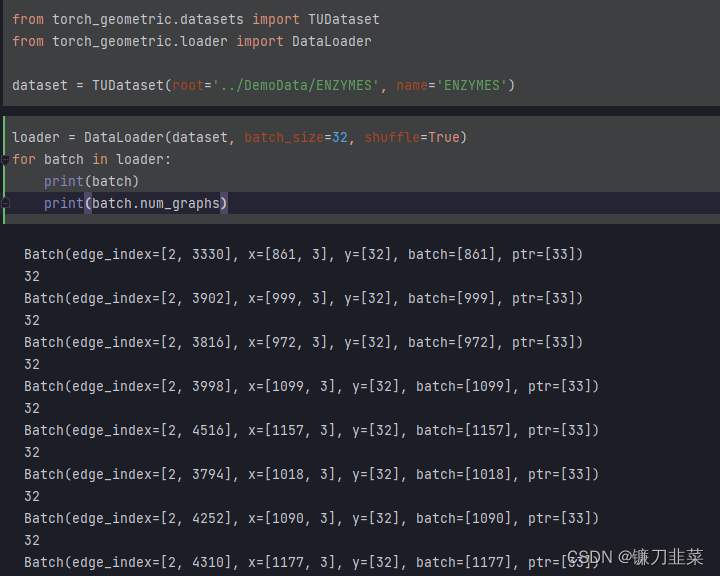Place the cursor on the DataLoader import line

click(192, 42)
